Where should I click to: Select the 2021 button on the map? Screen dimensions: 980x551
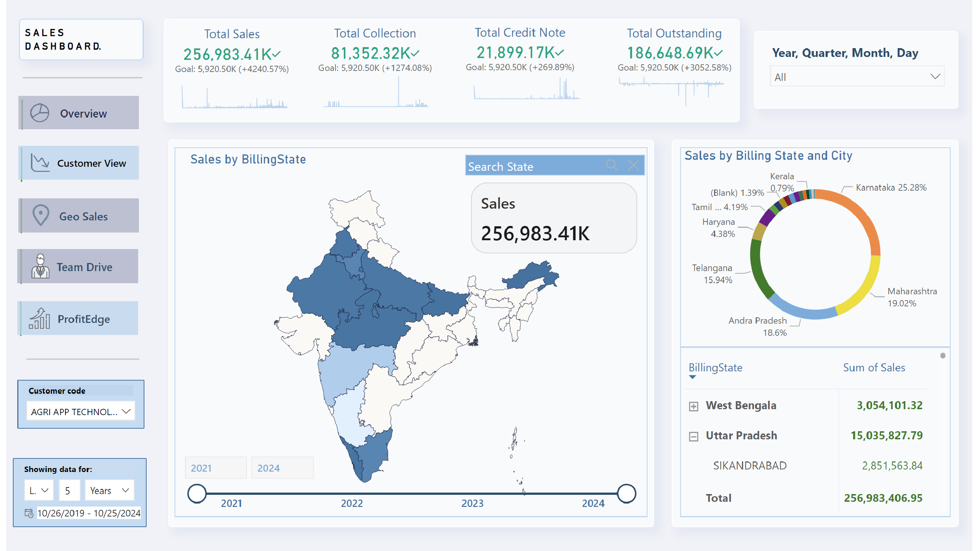[216, 467]
